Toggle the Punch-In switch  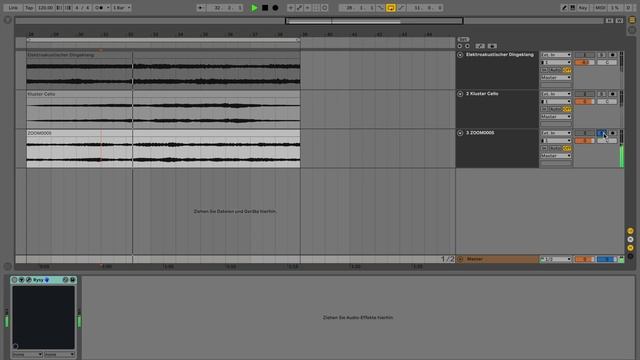[380, 8]
